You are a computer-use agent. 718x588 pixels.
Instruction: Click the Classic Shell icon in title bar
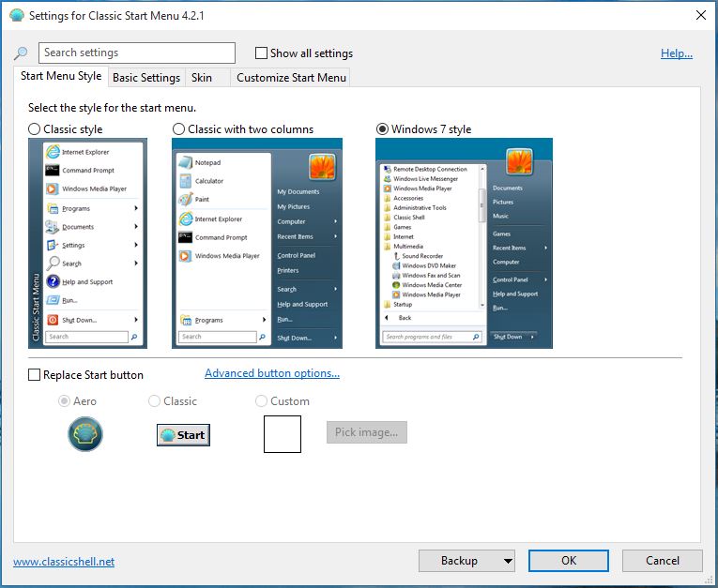(17, 15)
